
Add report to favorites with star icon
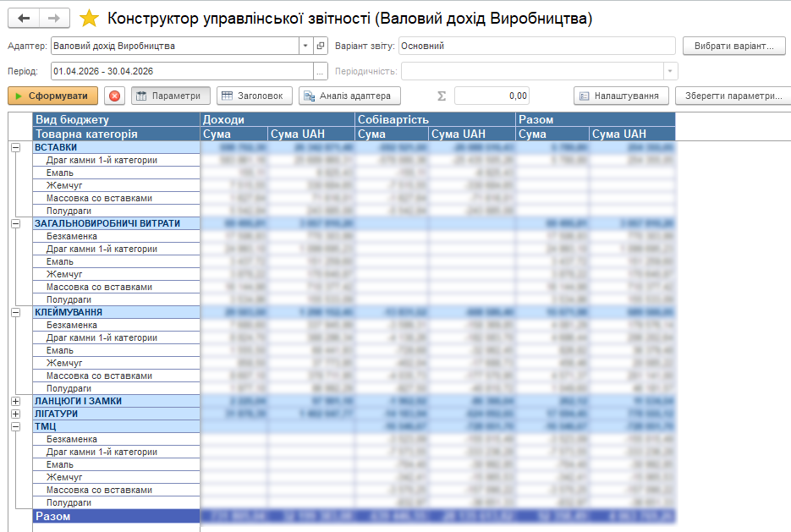[89, 19]
